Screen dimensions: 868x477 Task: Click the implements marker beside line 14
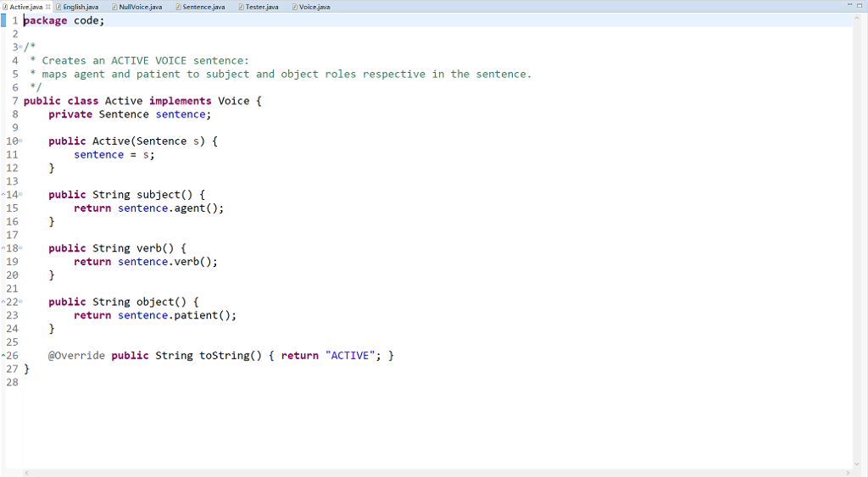coord(3,195)
